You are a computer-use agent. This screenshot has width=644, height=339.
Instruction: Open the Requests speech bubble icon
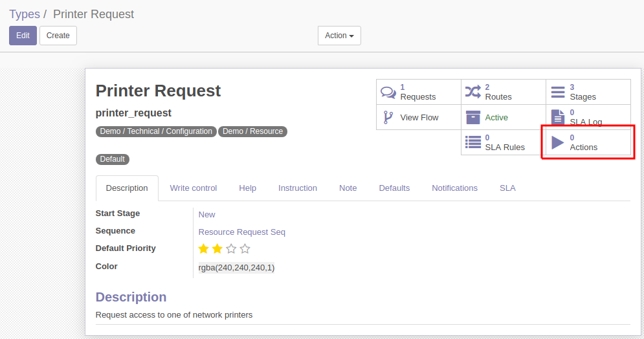[388, 92]
